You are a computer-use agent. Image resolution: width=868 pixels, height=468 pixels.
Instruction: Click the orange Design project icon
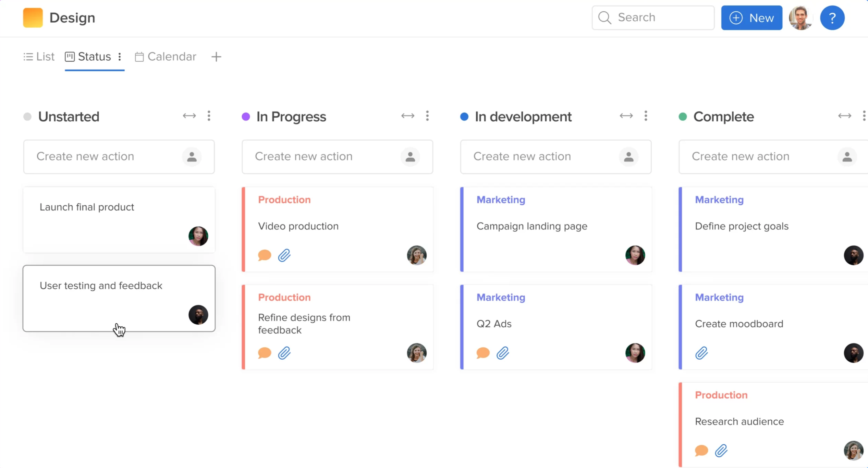[x=33, y=18]
